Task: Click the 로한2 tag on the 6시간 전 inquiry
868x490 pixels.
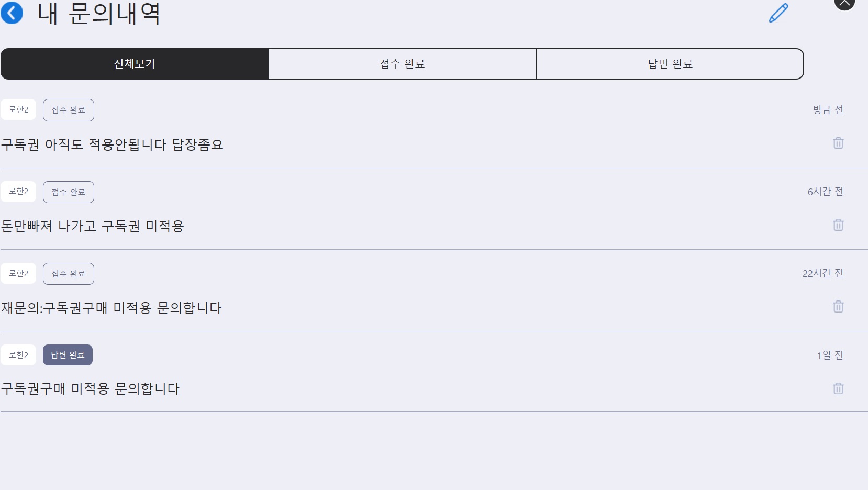Action: coord(18,192)
